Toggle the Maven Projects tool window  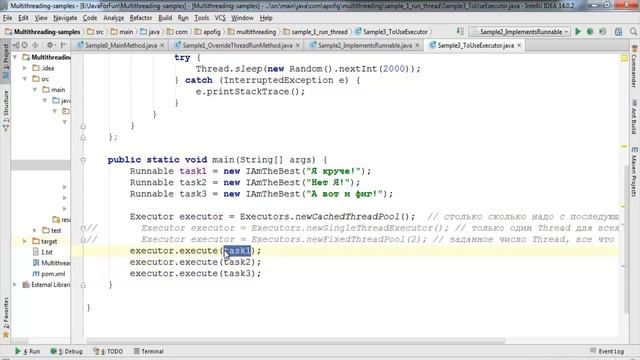click(634, 171)
